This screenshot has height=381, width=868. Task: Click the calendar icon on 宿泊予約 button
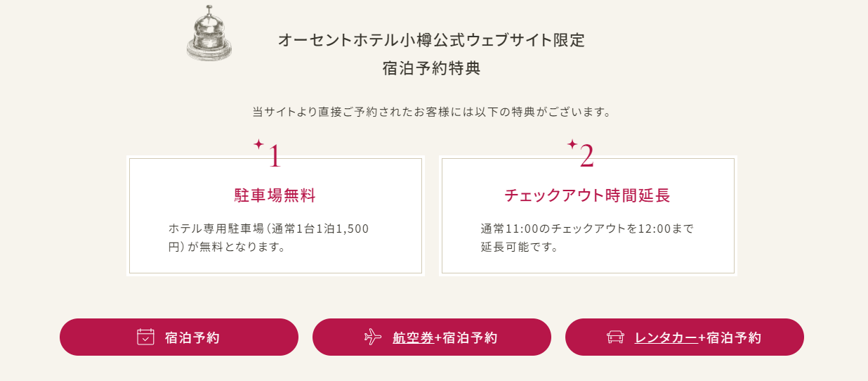point(145,337)
